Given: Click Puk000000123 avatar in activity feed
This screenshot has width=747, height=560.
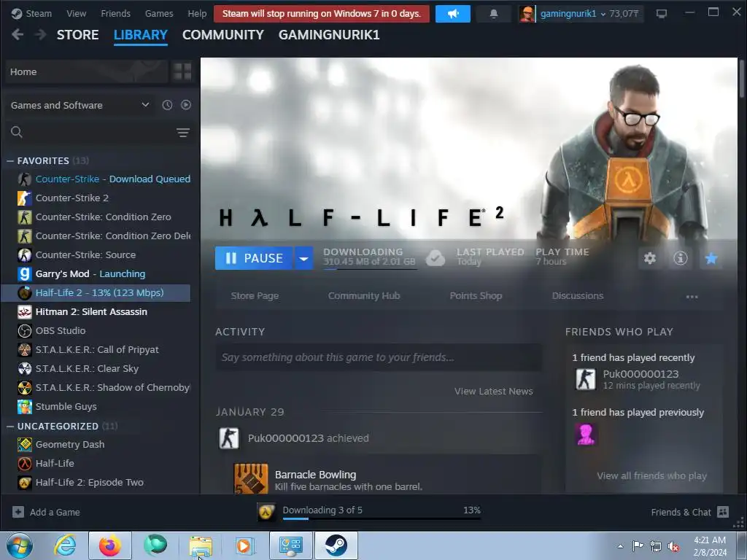Looking at the screenshot, I should (x=229, y=438).
